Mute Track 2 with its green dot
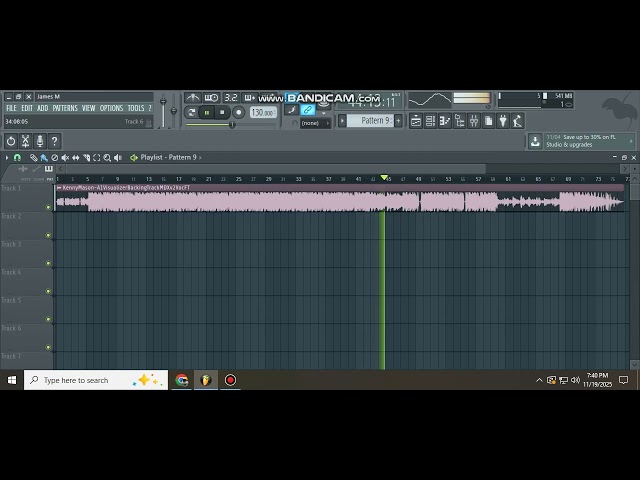 coord(48,236)
